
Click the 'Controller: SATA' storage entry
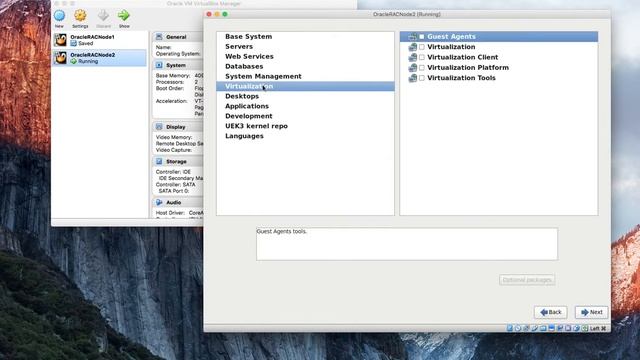pos(175,184)
